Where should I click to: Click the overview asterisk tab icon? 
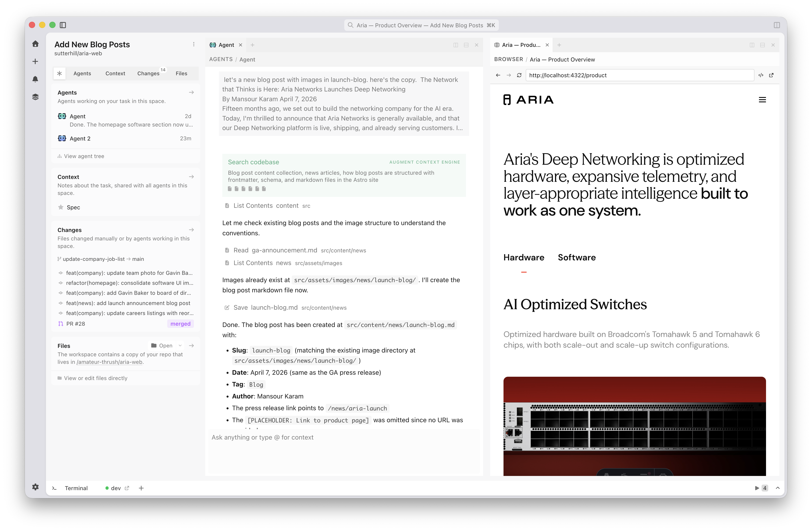tap(59, 73)
